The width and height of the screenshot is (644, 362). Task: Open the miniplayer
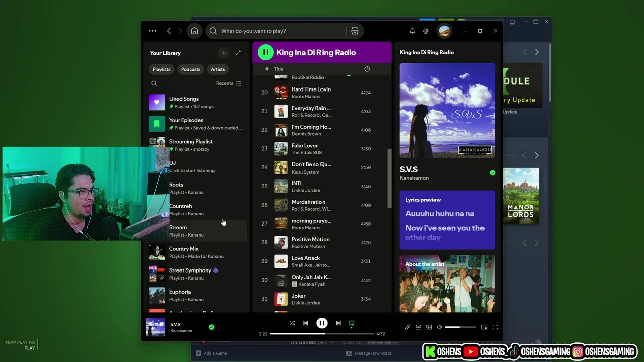tap(484, 327)
